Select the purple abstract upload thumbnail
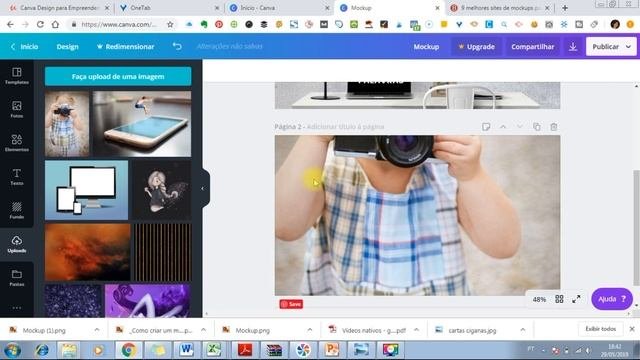Viewport: 640px width, 360px height. tap(147, 301)
